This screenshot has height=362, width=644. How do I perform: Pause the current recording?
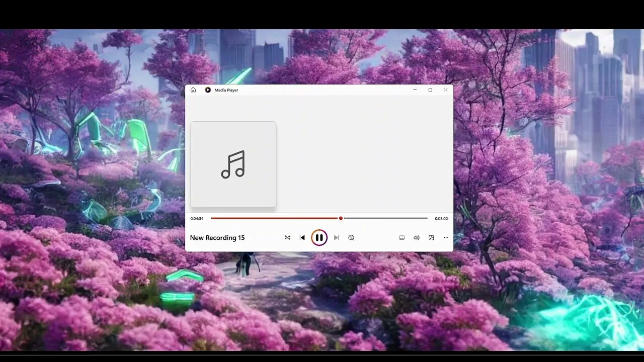click(x=319, y=237)
